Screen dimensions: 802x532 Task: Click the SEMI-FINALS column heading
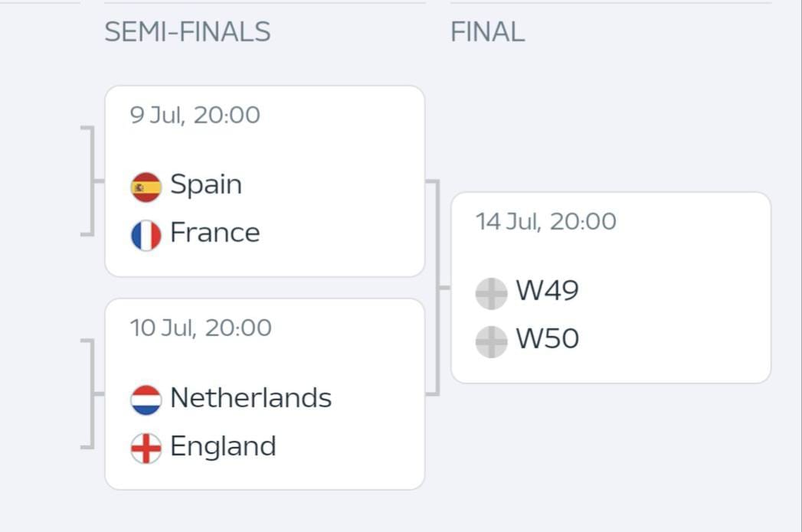188,31
